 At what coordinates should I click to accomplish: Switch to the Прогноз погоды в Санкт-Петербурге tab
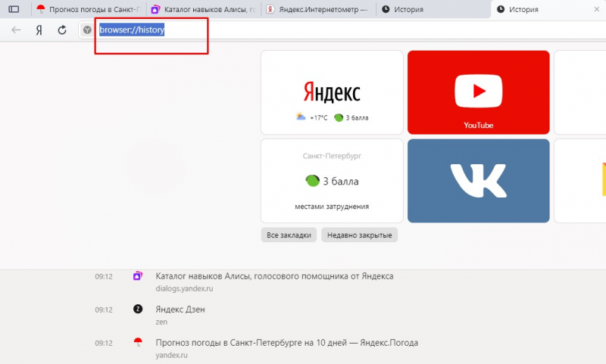pos(89,9)
